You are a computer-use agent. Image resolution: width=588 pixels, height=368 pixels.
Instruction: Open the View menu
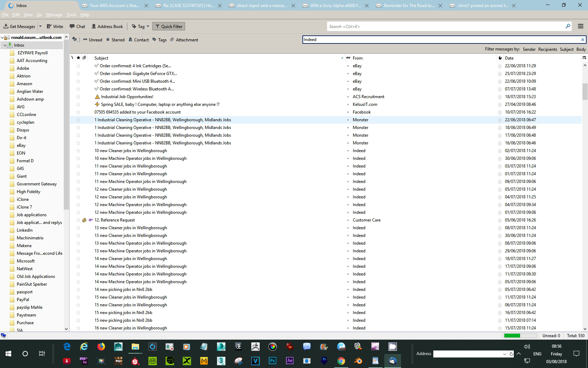pyautogui.click(x=28, y=15)
